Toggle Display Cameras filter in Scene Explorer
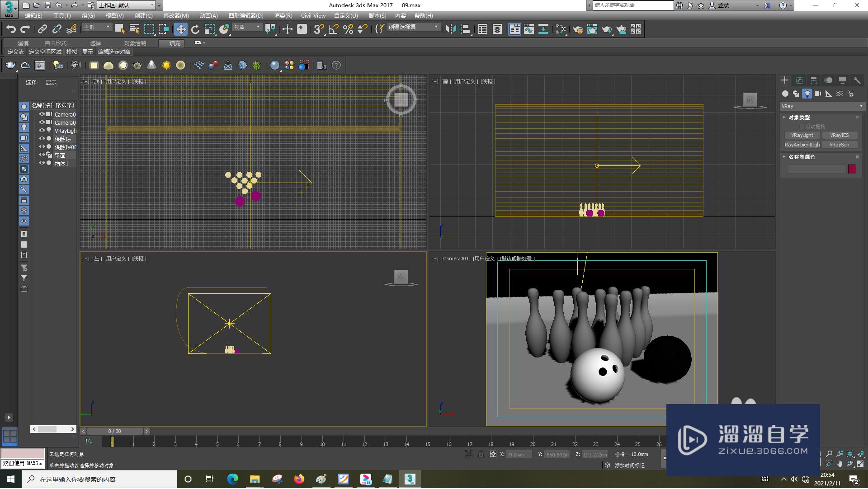This screenshot has height=489, width=868. (x=24, y=138)
